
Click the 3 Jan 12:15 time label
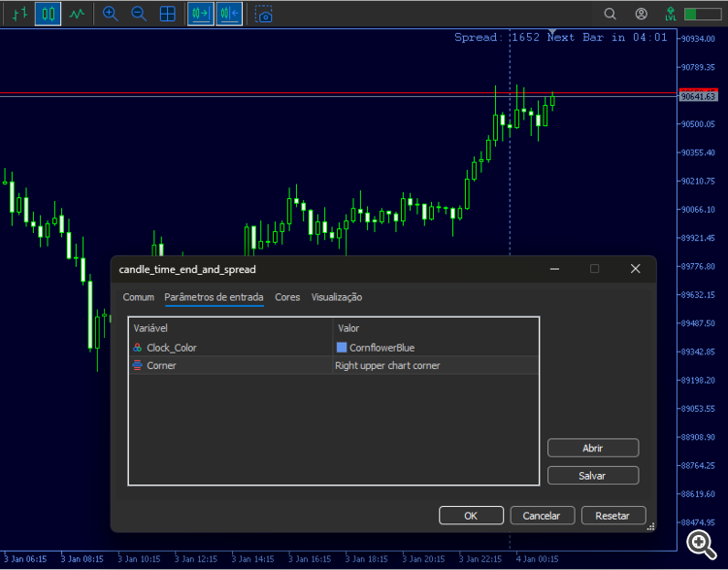(x=196, y=559)
